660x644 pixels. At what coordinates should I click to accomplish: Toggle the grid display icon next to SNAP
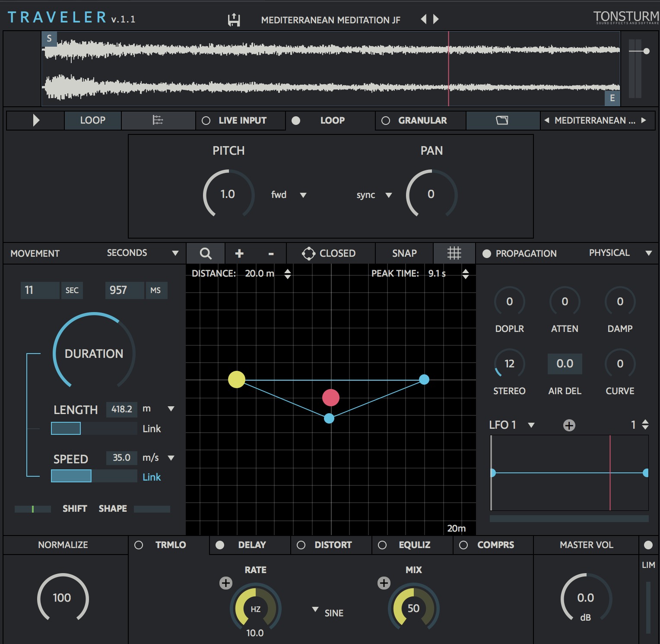[x=454, y=253]
